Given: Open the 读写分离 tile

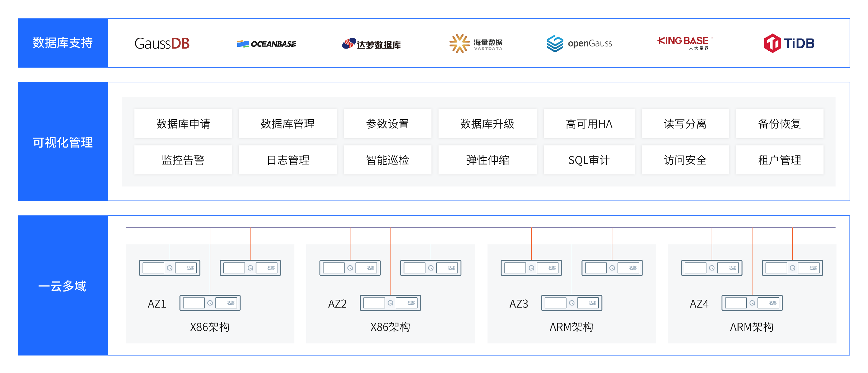Looking at the screenshot, I should pyautogui.click(x=685, y=124).
